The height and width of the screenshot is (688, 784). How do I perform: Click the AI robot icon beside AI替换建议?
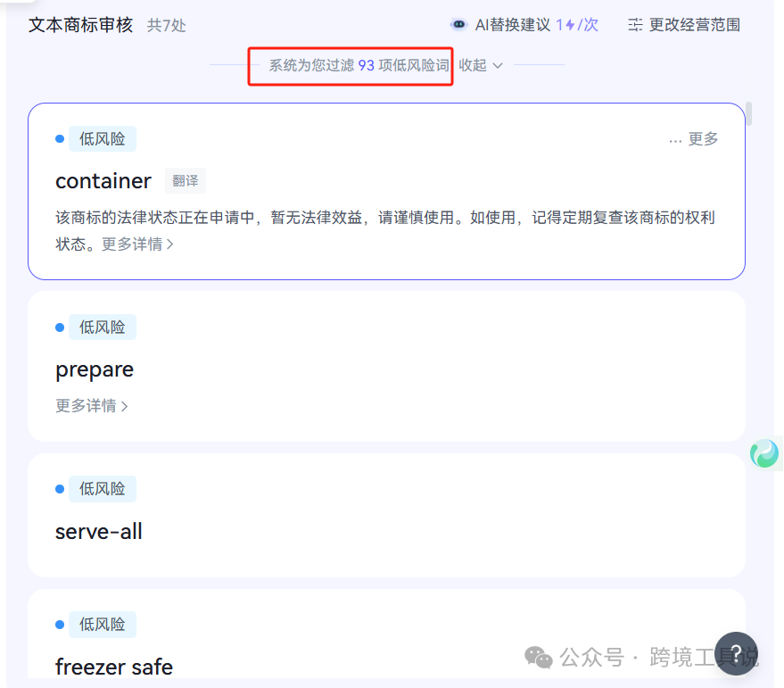tap(458, 24)
